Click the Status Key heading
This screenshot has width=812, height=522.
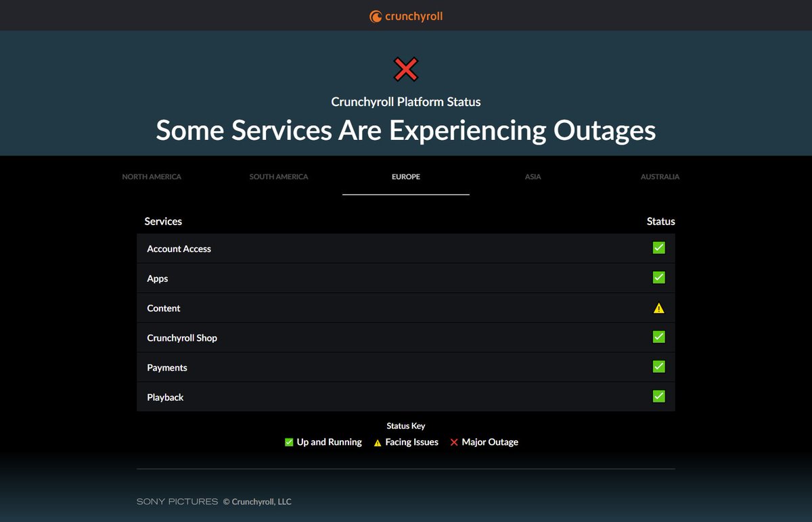406,426
